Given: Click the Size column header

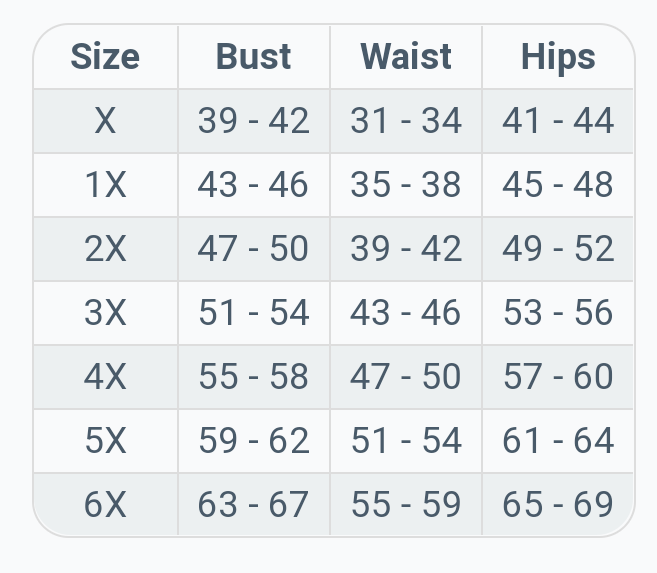Looking at the screenshot, I should click(105, 57).
